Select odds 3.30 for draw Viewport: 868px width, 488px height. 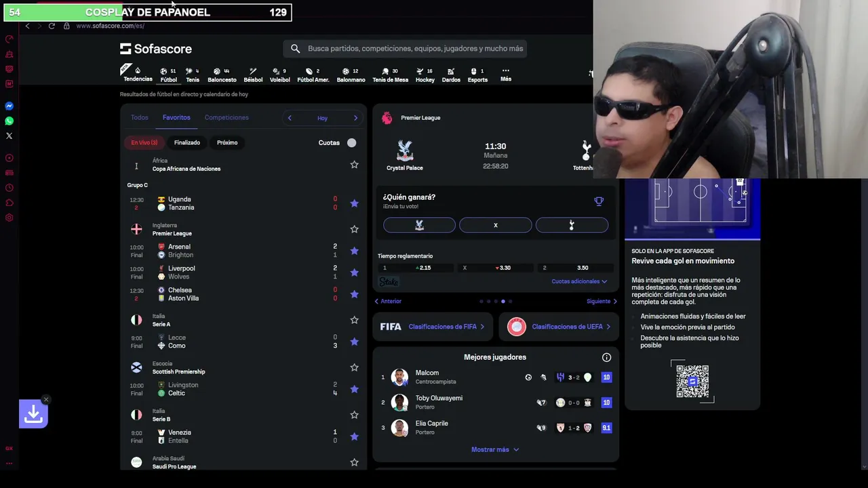(x=496, y=268)
